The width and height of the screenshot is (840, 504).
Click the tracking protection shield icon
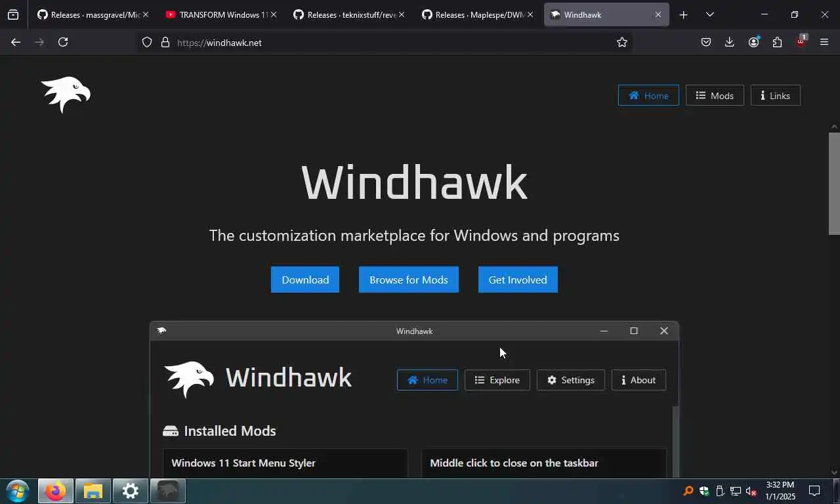coord(147,42)
